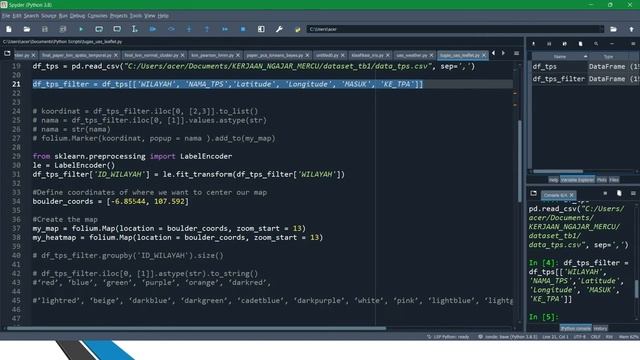Image resolution: width=640 pixels, height=360 pixels.
Task: Open the IPython console options menu
Action: (x=633, y=193)
